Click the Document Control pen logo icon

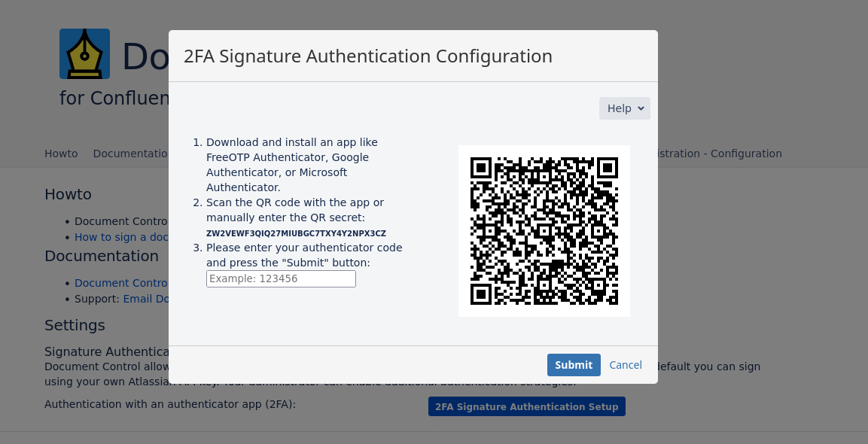tap(84, 53)
